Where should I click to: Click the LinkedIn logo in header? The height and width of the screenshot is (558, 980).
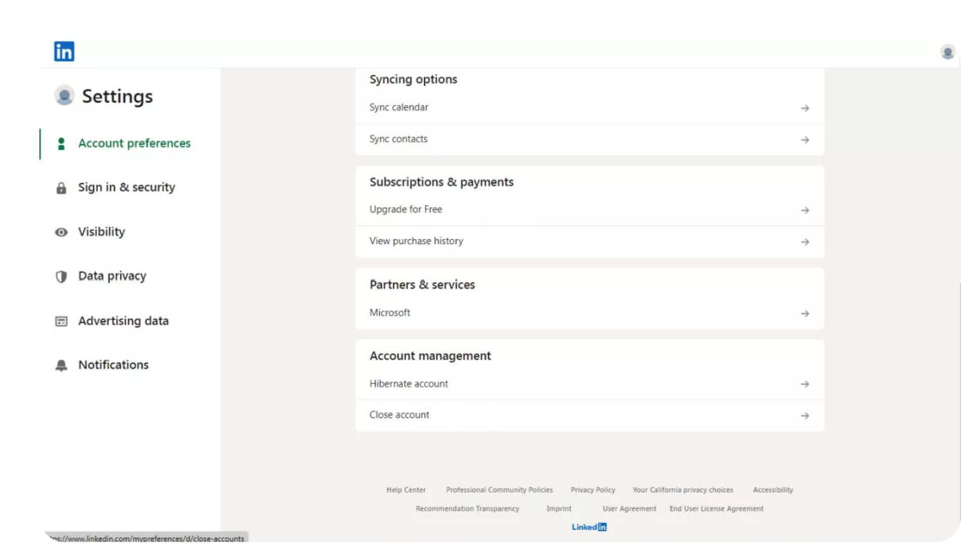coord(64,51)
